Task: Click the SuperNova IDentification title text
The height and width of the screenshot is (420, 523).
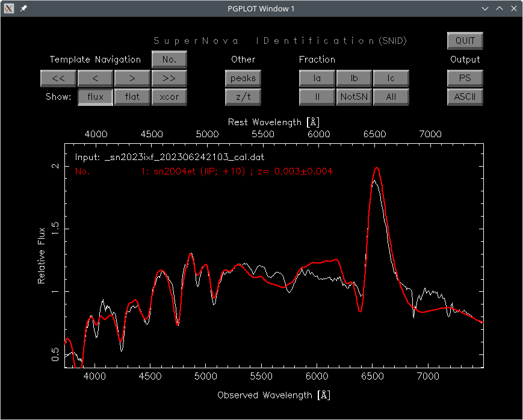Action: pos(280,41)
